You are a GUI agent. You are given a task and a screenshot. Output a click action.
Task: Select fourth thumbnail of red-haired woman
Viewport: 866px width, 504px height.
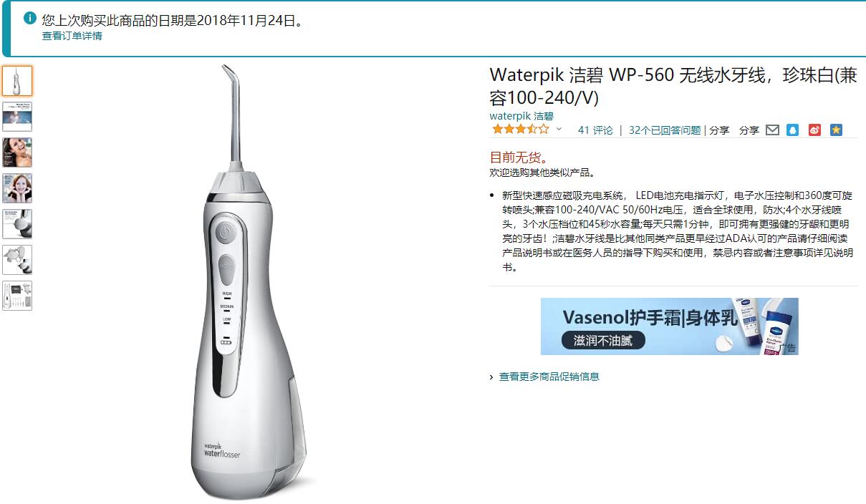pos(17,188)
